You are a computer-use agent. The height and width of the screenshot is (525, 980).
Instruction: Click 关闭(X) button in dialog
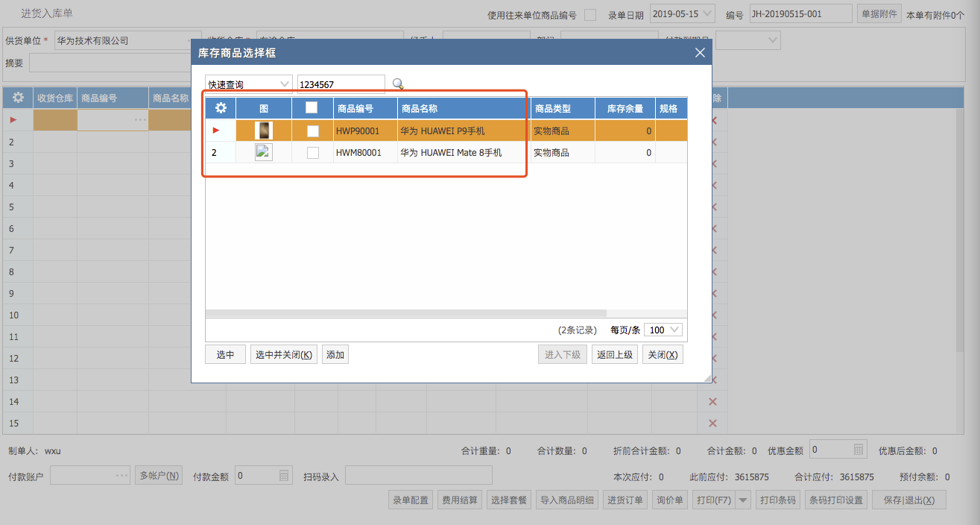coord(663,355)
